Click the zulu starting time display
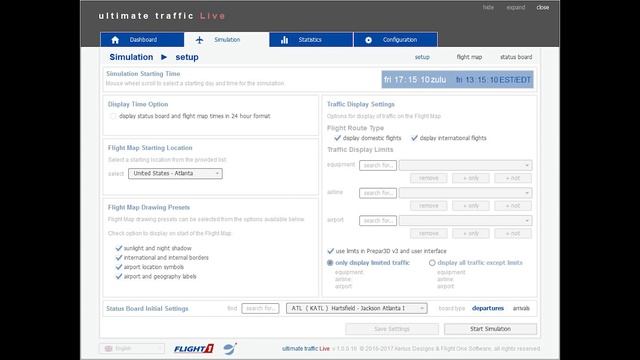 415,80
